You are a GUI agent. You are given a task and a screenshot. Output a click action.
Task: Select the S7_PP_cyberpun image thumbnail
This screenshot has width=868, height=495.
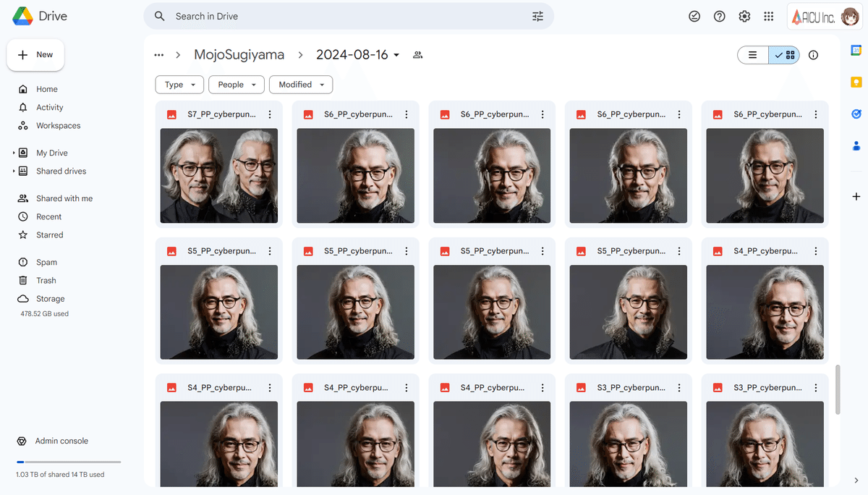coord(218,176)
